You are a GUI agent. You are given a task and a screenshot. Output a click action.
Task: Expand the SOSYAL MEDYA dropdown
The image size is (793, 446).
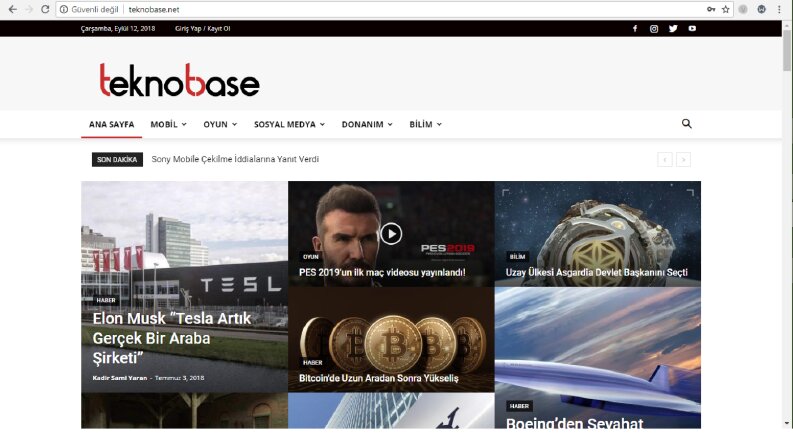[x=289, y=124]
